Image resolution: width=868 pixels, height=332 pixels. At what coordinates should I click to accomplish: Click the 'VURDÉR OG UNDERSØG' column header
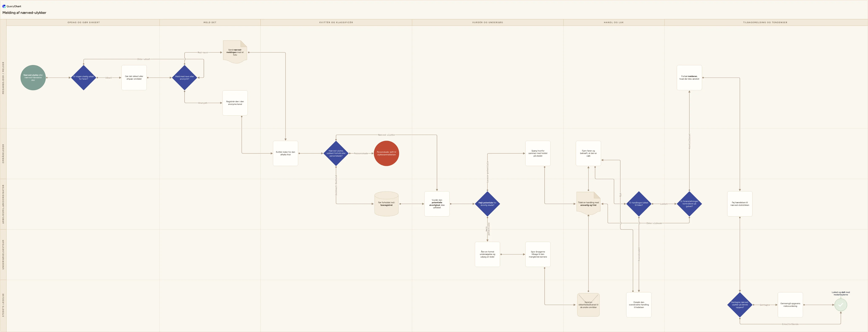pyautogui.click(x=488, y=22)
